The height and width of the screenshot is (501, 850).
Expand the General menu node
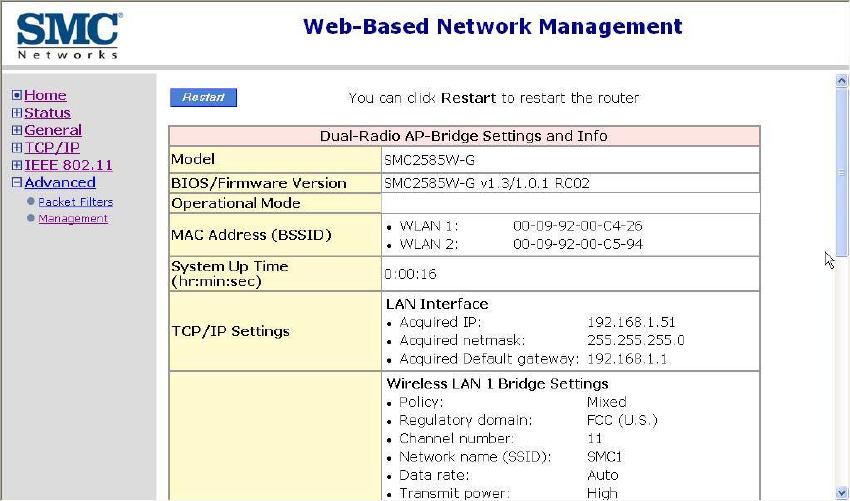[17, 130]
